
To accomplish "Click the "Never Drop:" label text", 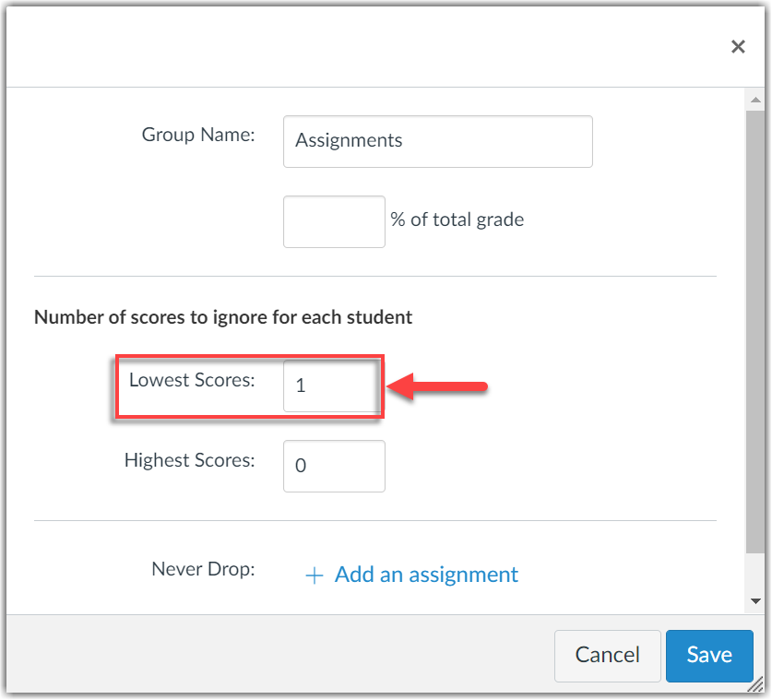I will click(x=203, y=569).
